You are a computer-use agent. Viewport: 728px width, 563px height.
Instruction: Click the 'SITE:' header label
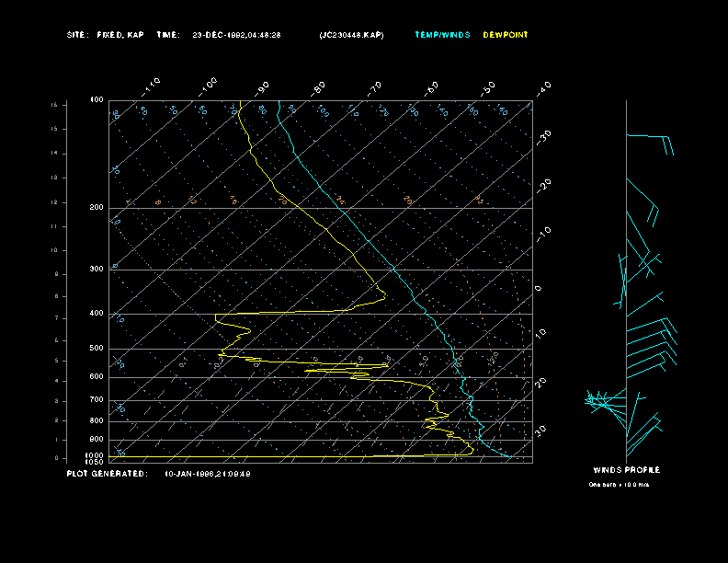click(77, 35)
